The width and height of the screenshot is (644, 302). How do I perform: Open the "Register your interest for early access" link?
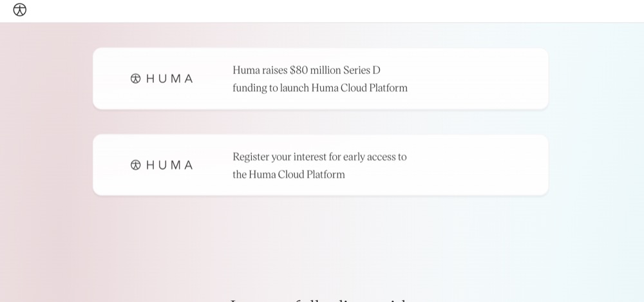click(319, 157)
